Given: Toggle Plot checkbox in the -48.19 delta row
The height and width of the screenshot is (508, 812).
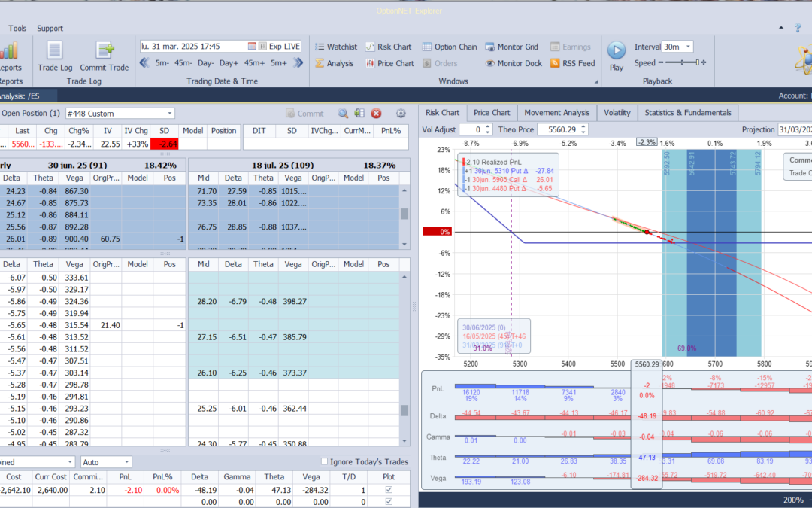Looking at the screenshot, I should point(389,490).
